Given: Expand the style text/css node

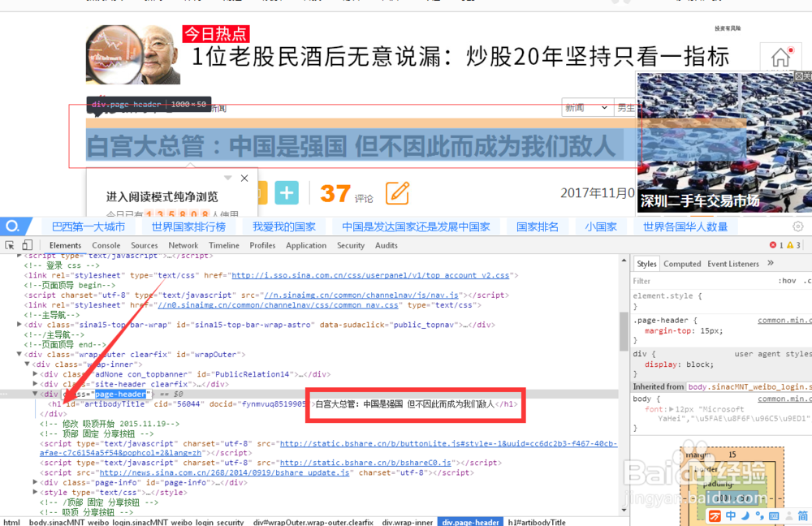Looking at the screenshot, I should pos(35,492).
